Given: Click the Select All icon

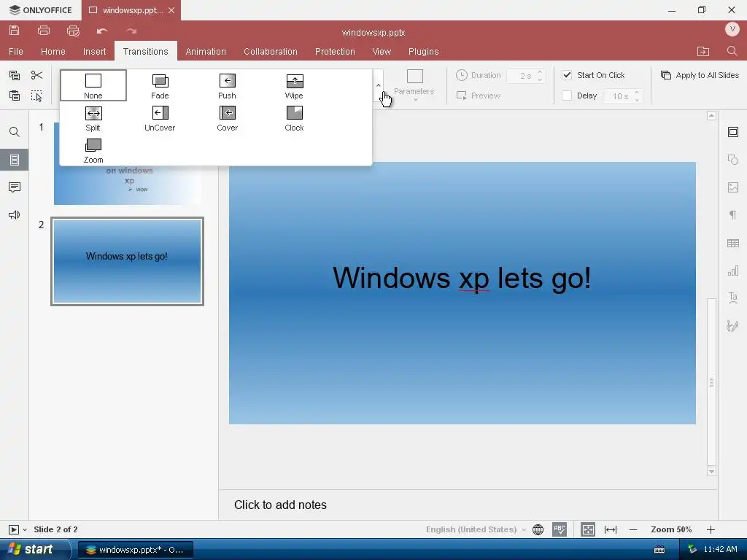Looking at the screenshot, I should point(36,96).
